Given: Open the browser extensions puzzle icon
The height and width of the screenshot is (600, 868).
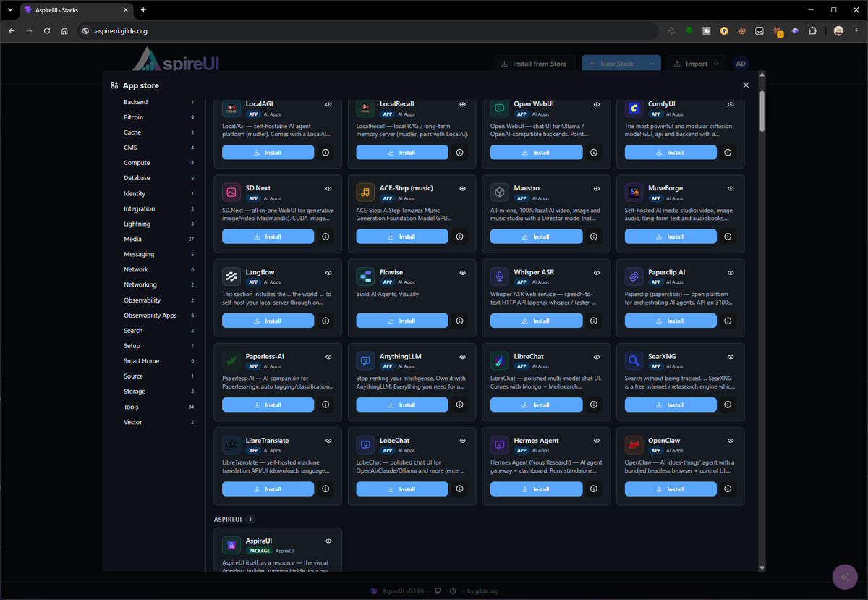Looking at the screenshot, I should [812, 31].
